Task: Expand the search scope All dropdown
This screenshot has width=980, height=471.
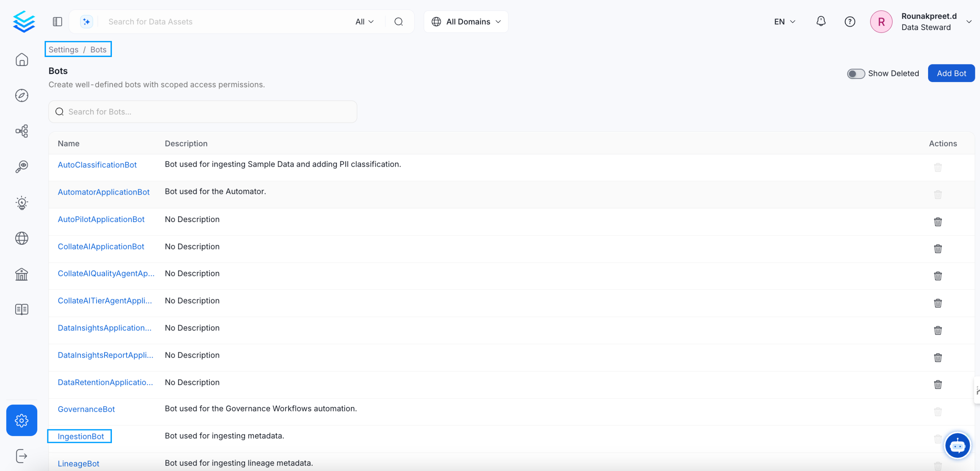Action: [364, 21]
